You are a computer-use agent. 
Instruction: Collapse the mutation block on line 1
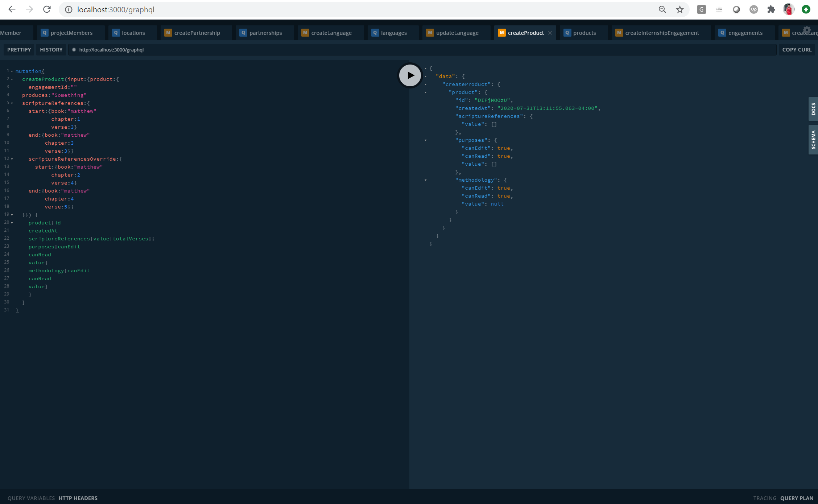12,71
